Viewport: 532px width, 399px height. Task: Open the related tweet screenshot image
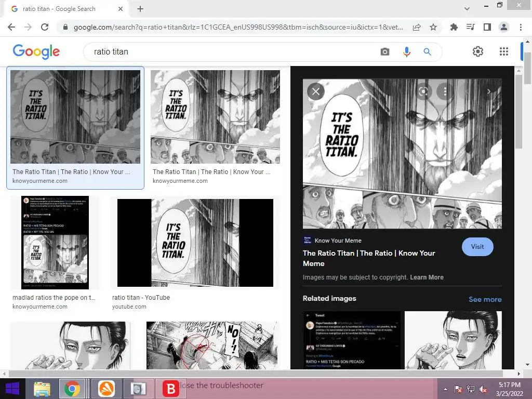click(352, 340)
